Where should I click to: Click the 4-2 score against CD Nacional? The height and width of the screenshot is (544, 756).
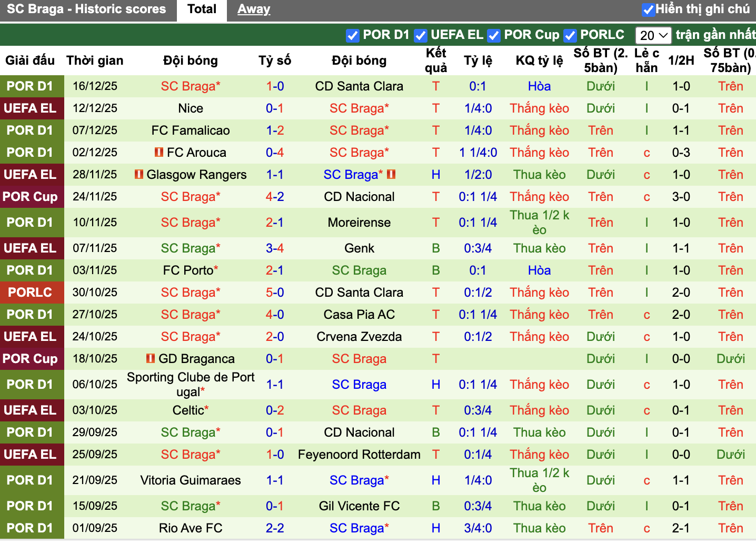275,197
